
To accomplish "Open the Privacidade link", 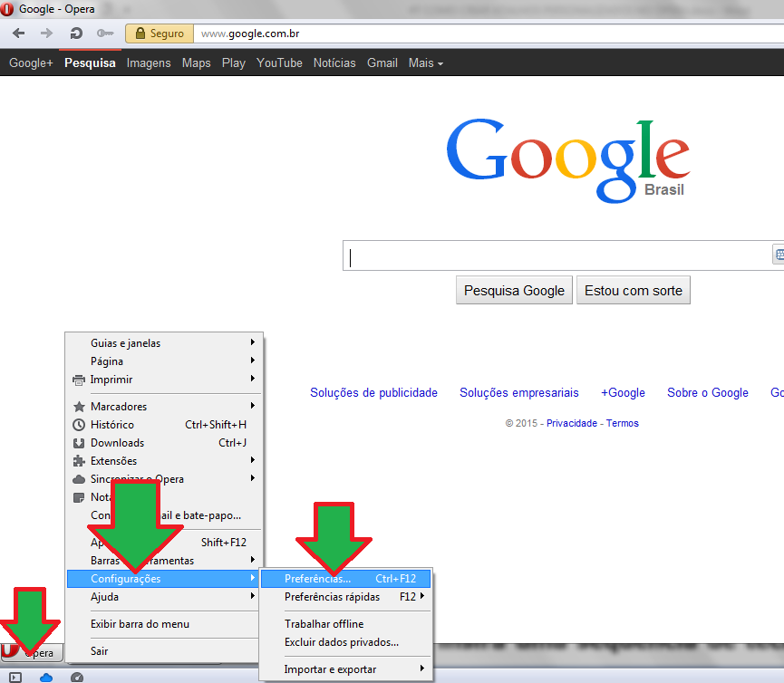I will click(570, 422).
